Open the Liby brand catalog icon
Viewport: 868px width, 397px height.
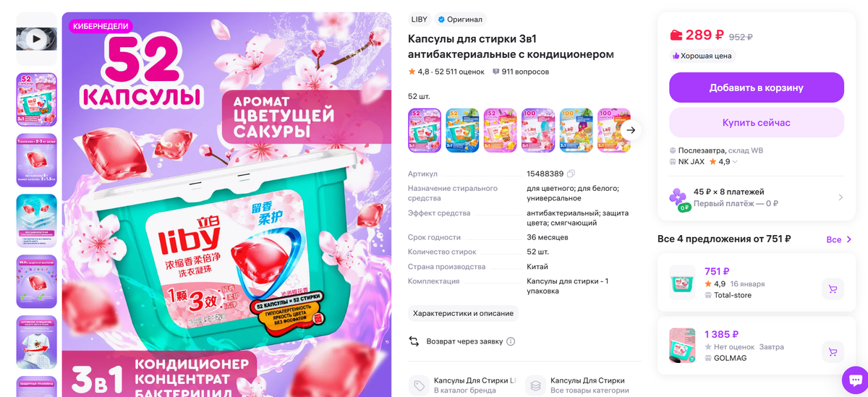tap(418, 385)
